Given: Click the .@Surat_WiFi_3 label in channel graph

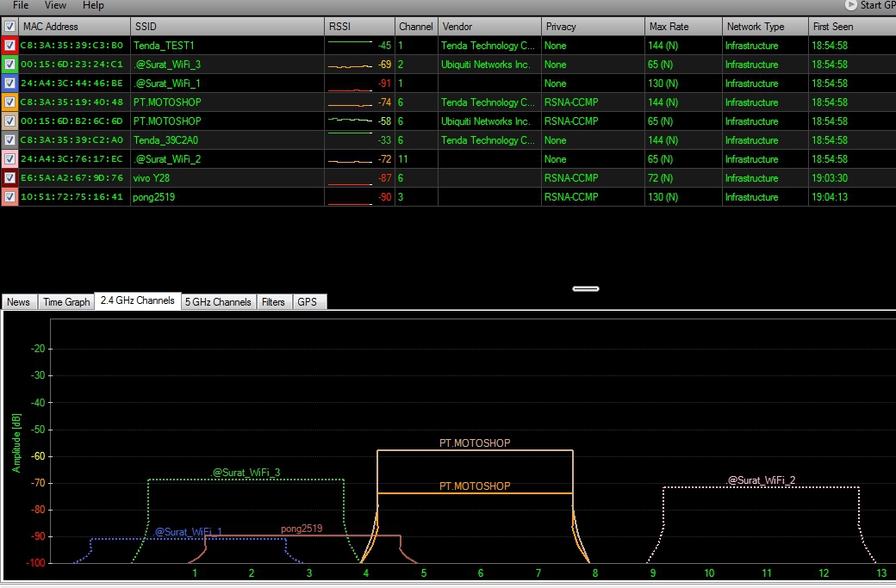Looking at the screenshot, I should coord(246,473).
